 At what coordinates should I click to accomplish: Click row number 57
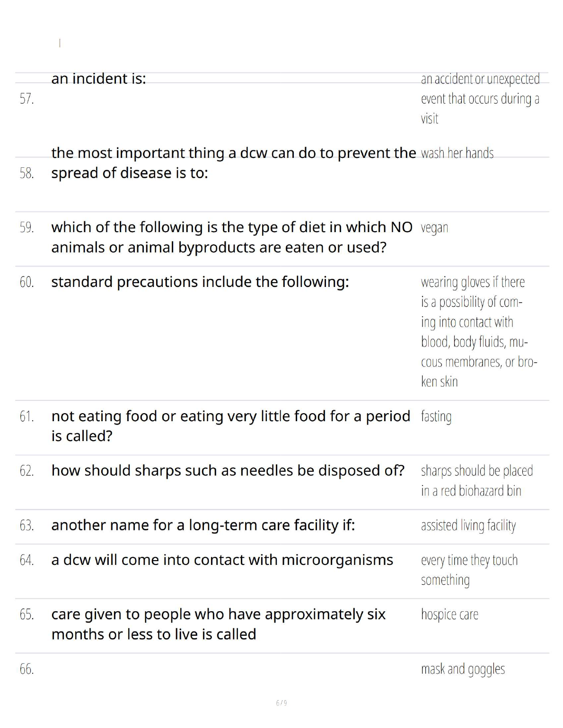tap(26, 98)
